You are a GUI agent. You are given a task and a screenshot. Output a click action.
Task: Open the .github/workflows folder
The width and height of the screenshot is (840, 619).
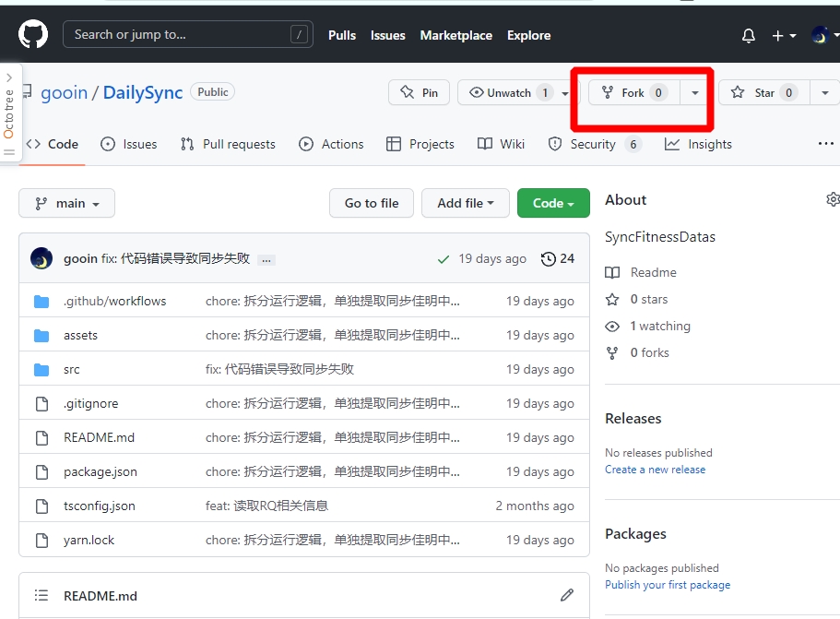pyautogui.click(x=114, y=301)
